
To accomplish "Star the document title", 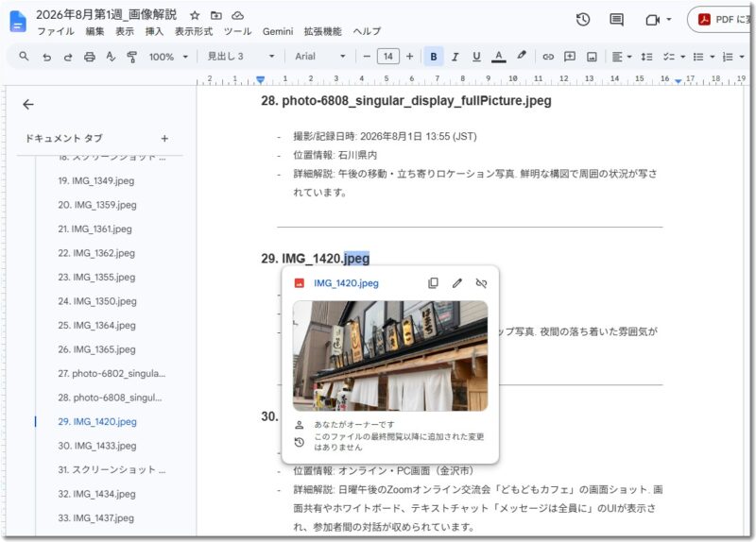I will 195,15.
